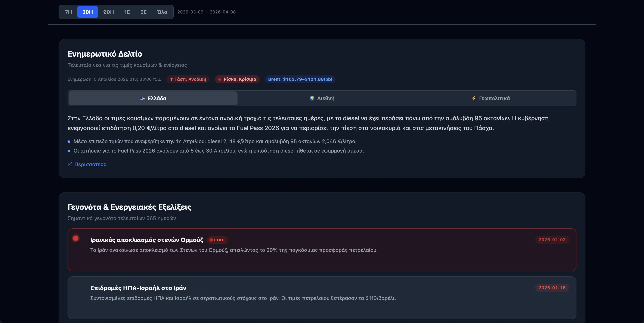Click the Greek flag icon
The image size is (644, 323).
[142, 98]
